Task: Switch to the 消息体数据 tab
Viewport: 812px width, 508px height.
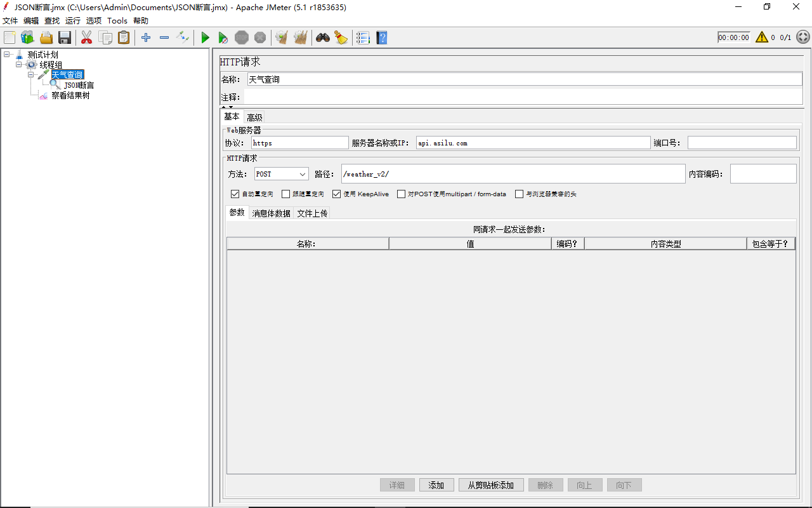Action: (x=272, y=213)
